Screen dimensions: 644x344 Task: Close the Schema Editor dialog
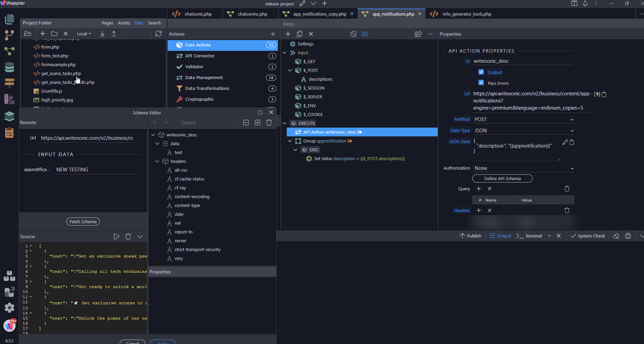[271, 112]
